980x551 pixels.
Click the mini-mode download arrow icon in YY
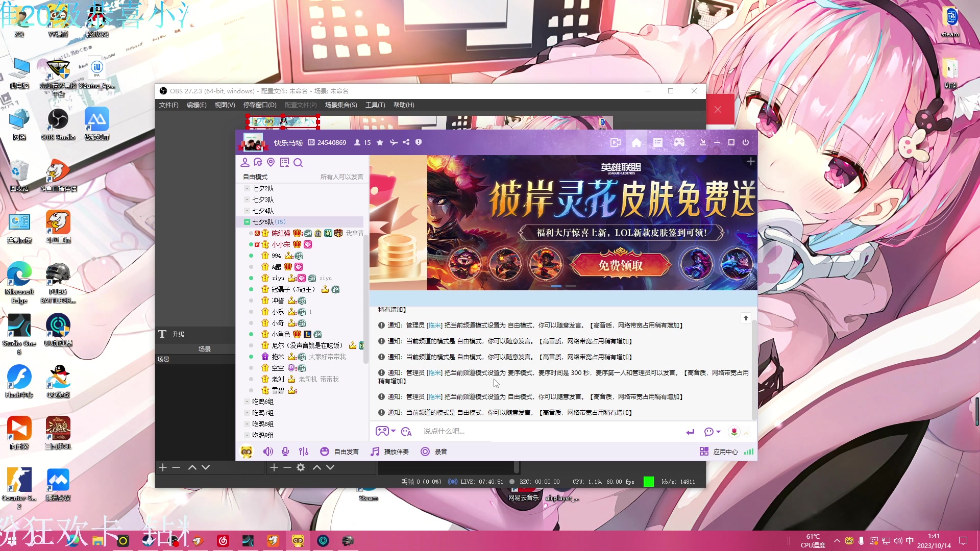coord(702,142)
